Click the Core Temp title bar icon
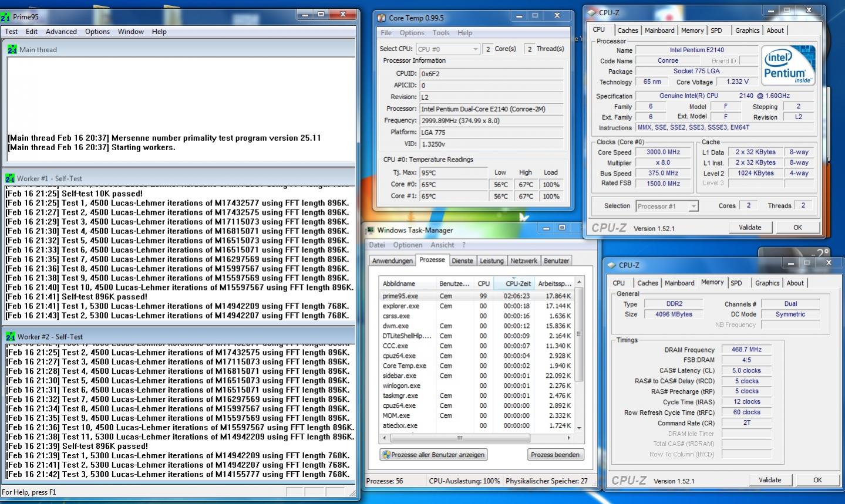This screenshot has height=504, width=845. [x=382, y=18]
